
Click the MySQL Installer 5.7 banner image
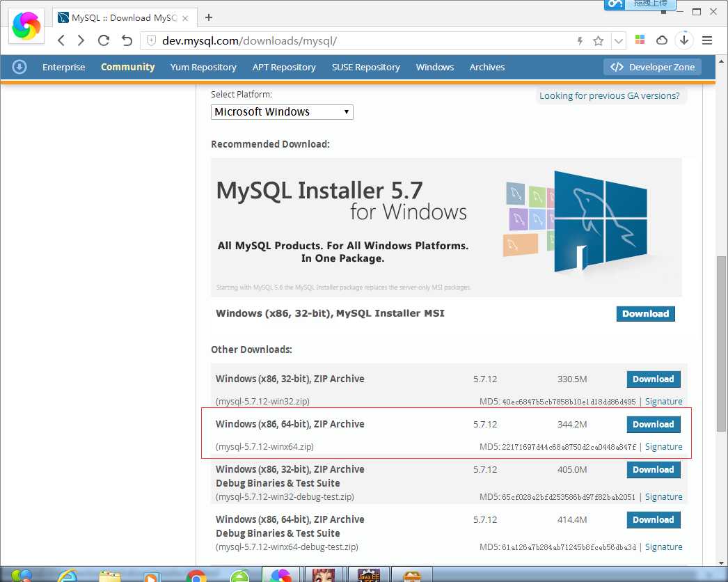[446, 227]
